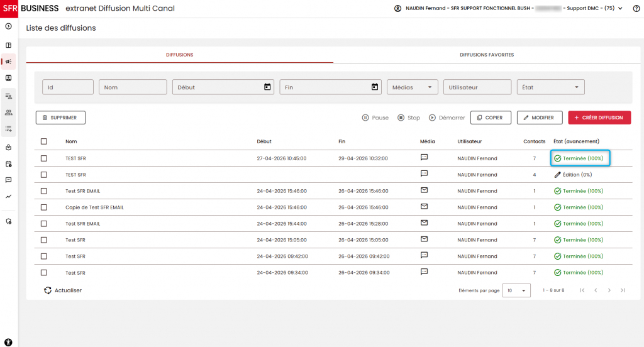This screenshot has height=347, width=644.
Task: Check the box for Copie de Test SFR EMAIL
Action: pyautogui.click(x=44, y=207)
